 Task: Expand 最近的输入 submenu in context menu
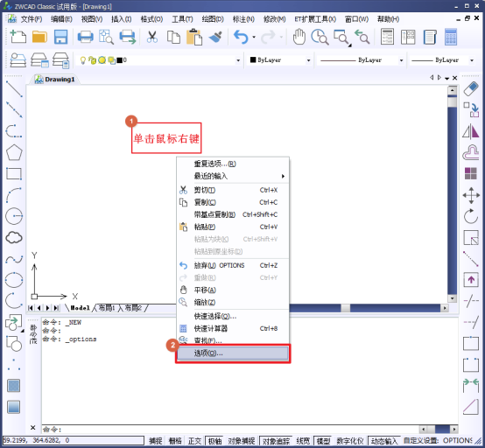[x=233, y=176]
